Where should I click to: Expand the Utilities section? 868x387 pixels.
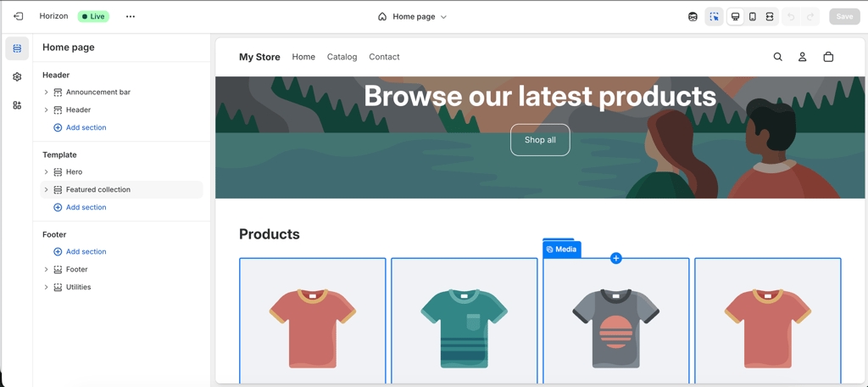pyautogui.click(x=47, y=287)
